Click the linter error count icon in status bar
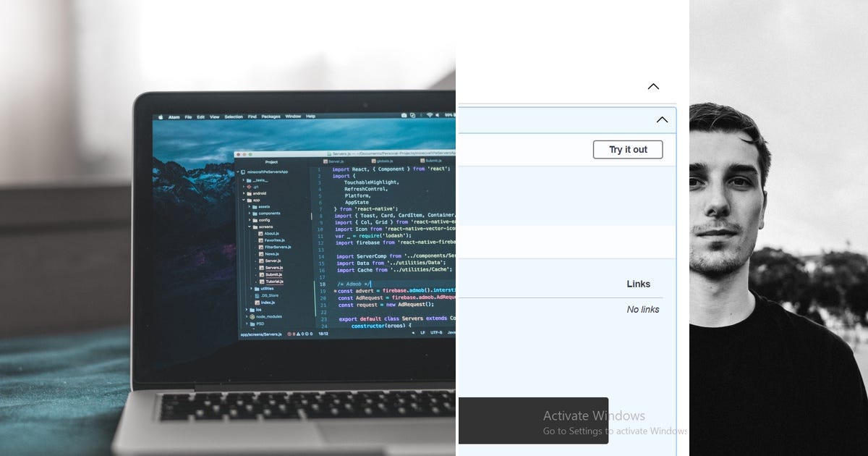The image size is (868, 456). (291, 334)
